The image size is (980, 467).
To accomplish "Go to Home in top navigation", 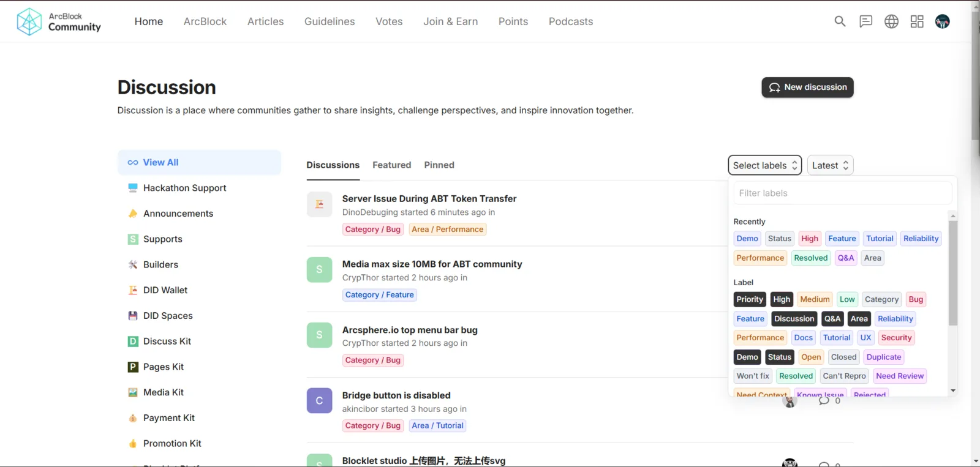I will tap(149, 21).
